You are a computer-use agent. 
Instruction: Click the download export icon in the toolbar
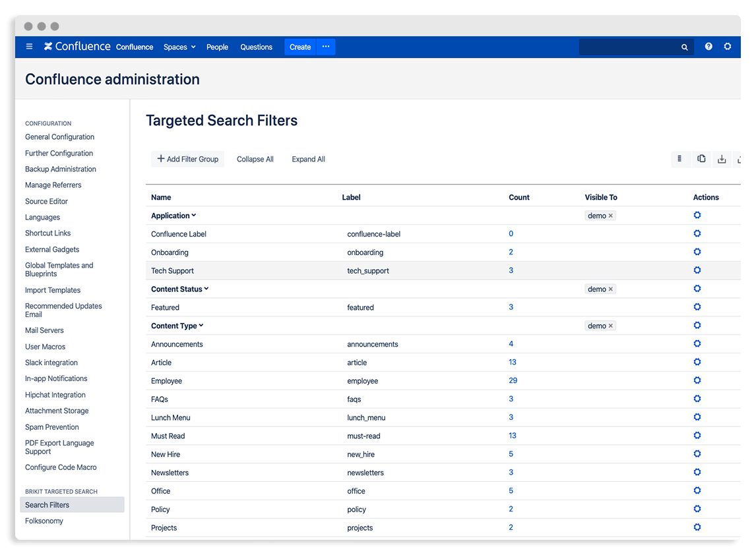pos(722,159)
